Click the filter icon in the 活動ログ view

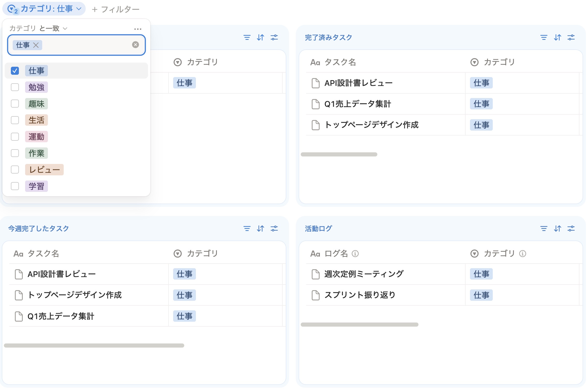pyautogui.click(x=544, y=229)
